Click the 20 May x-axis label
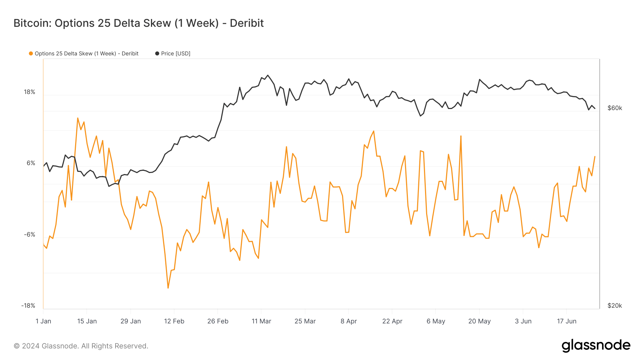This screenshot has width=644, height=362. [x=479, y=321]
